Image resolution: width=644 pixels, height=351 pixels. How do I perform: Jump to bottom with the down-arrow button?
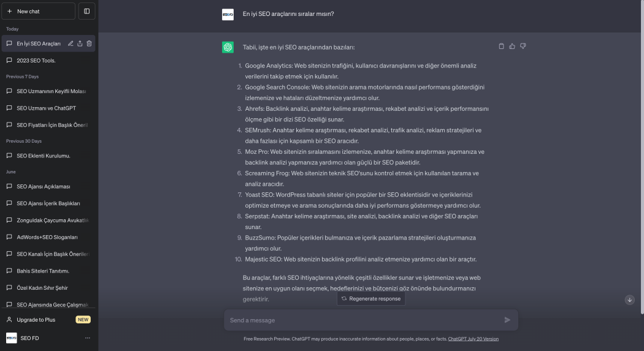click(x=629, y=300)
